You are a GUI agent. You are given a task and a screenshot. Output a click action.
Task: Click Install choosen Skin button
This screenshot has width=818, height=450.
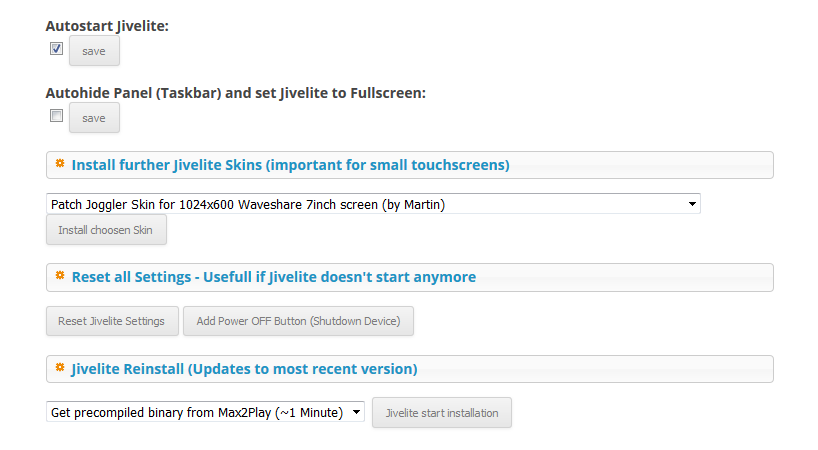pyautogui.click(x=106, y=230)
